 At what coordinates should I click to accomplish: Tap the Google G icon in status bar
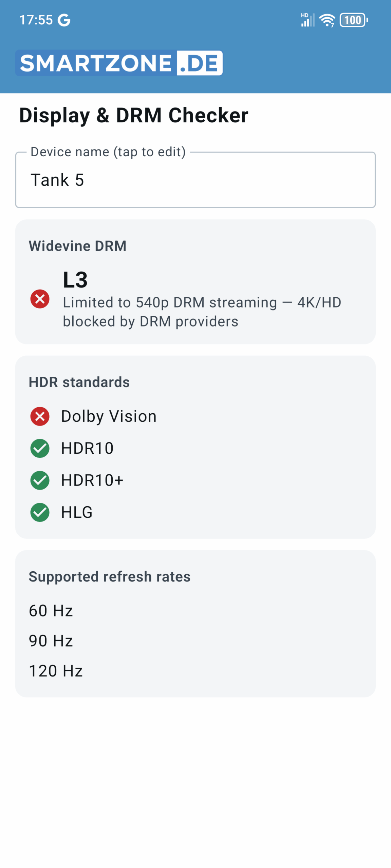pyautogui.click(x=64, y=20)
